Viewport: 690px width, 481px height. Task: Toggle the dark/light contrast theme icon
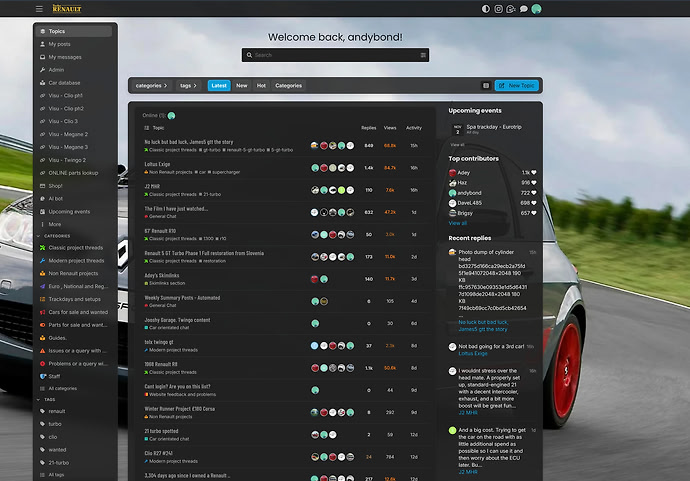(486, 9)
